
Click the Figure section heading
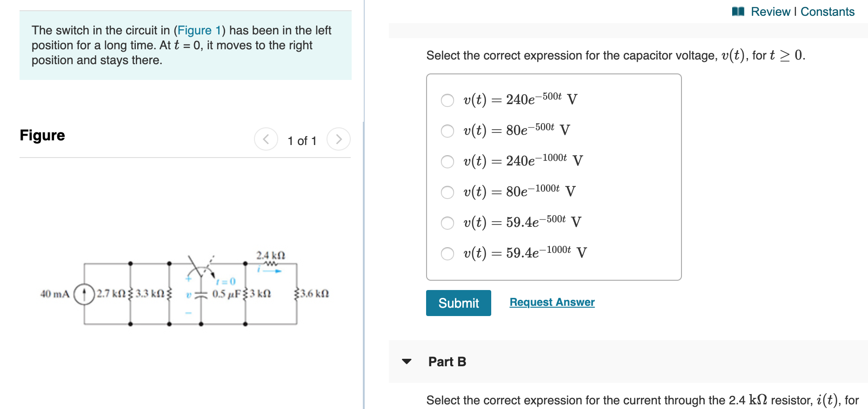click(42, 135)
